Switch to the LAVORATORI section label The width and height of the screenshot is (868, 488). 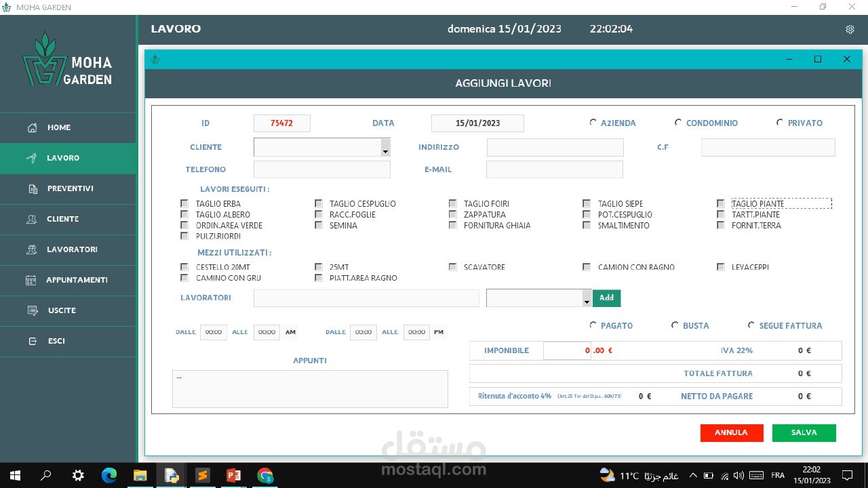point(73,249)
